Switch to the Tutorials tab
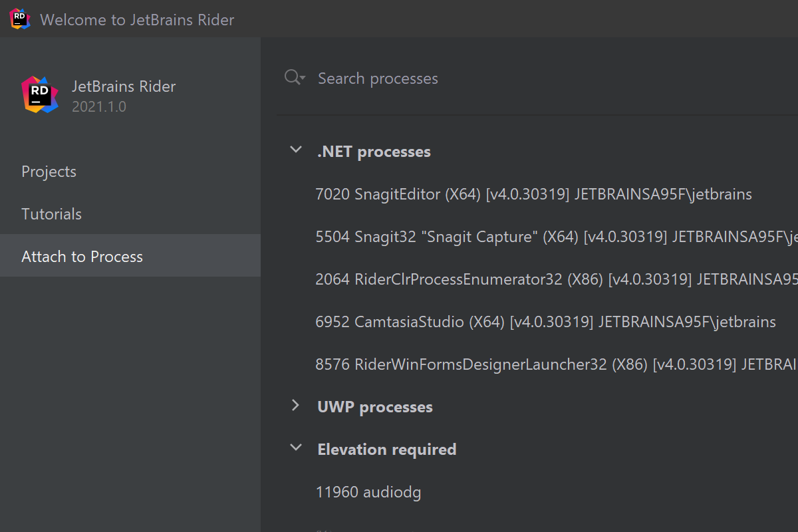This screenshot has width=798, height=532. (x=51, y=214)
